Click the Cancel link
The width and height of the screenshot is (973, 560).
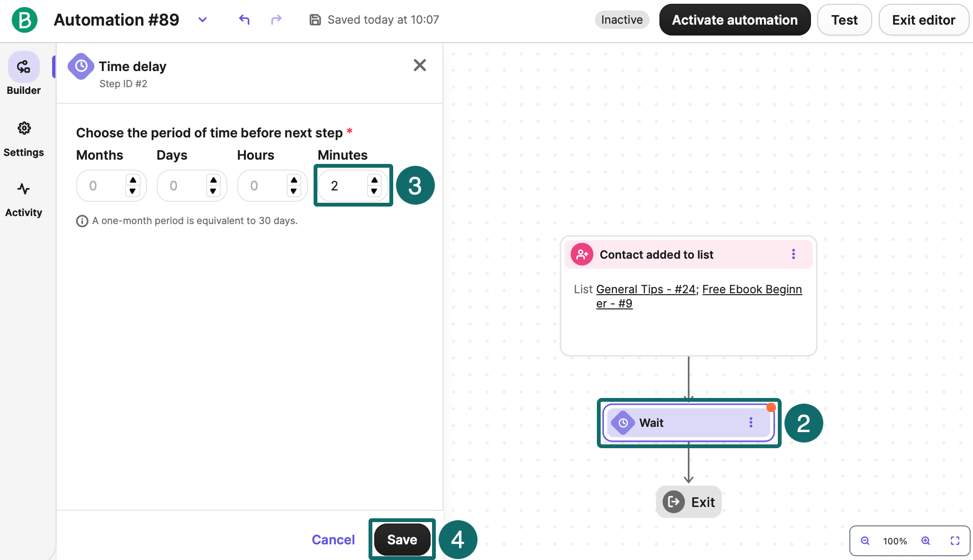tap(333, 540)
